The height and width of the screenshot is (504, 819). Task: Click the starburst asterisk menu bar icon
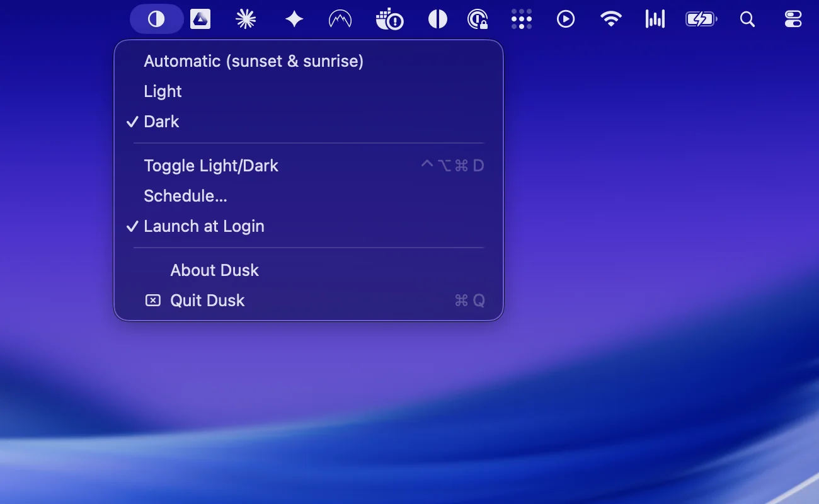246,20
